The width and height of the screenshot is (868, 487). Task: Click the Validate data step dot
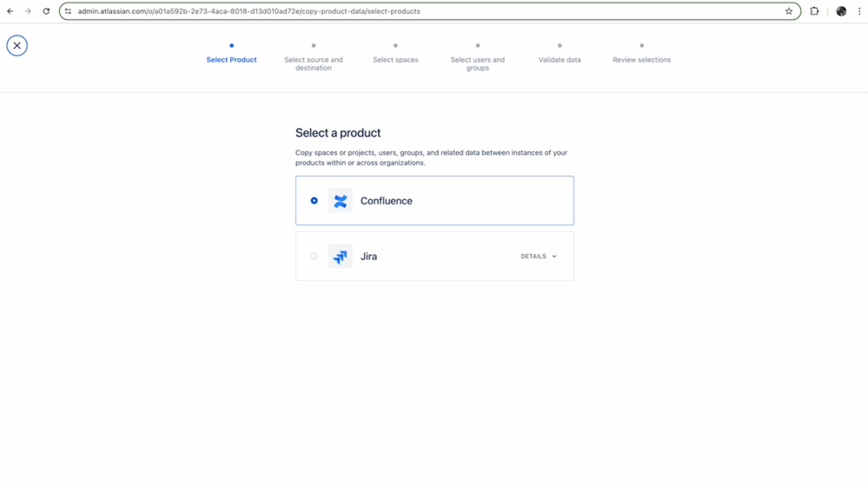point(560,45)
